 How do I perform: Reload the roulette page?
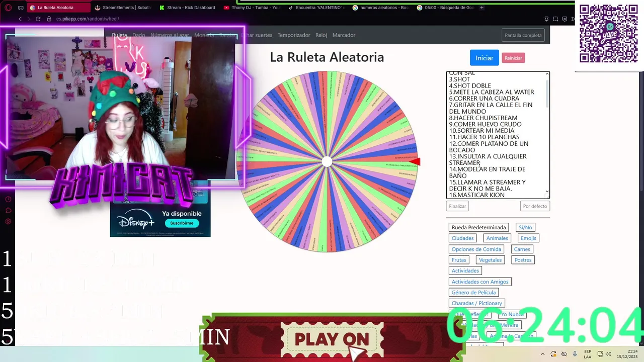coord(38,19)
